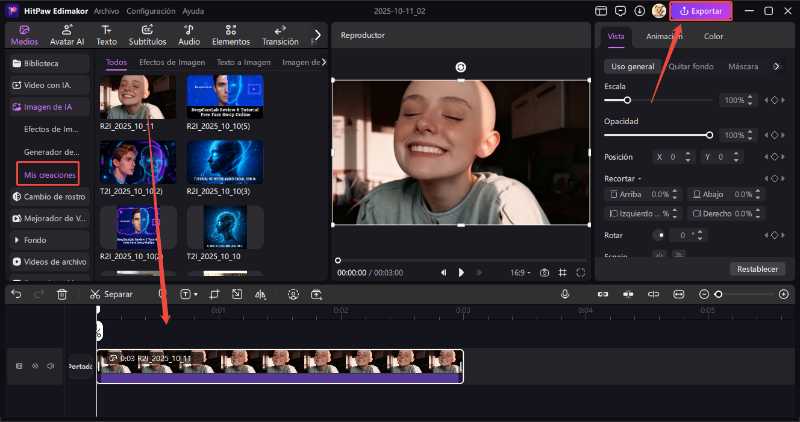Open the Archivo menu

(106, 11)
